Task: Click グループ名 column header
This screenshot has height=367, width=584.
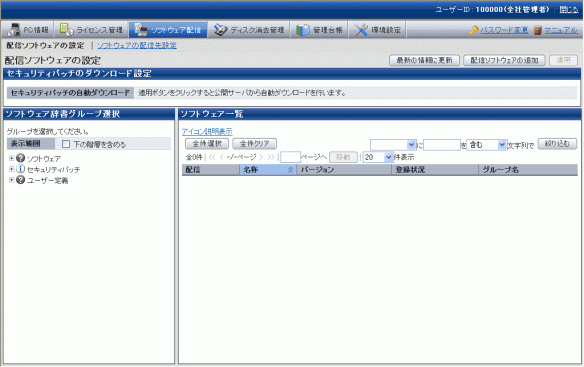Action: [528, 170]
